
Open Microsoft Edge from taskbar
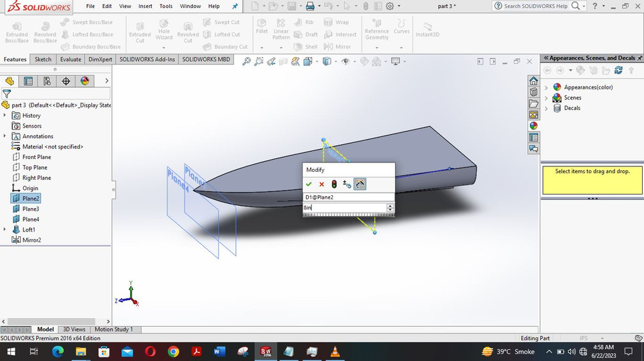pos(58,352)
